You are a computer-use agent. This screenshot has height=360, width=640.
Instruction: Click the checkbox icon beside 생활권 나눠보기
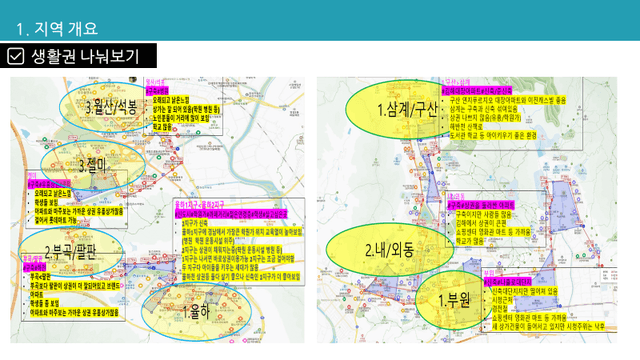point(16,56)
